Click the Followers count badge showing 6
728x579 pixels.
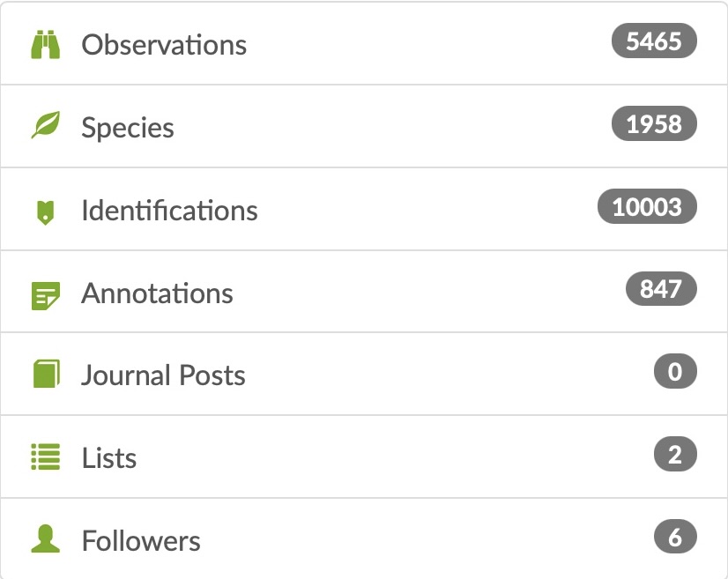675,537
